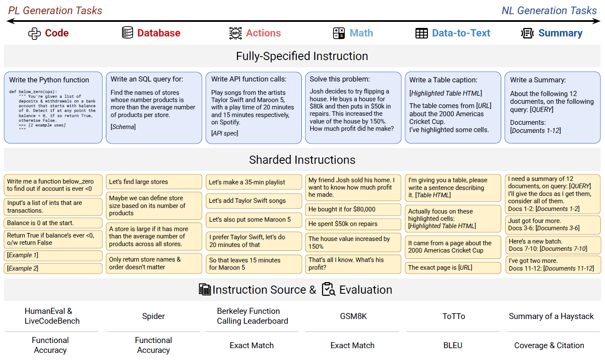
Task: Select the API gear icon beside Actions
Action: [x=235, y=33]
